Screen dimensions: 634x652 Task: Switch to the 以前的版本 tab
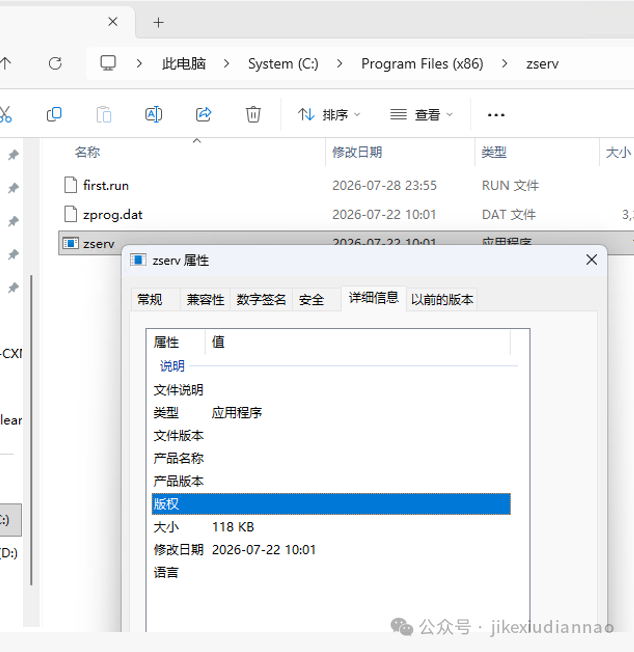pos(442,299)
